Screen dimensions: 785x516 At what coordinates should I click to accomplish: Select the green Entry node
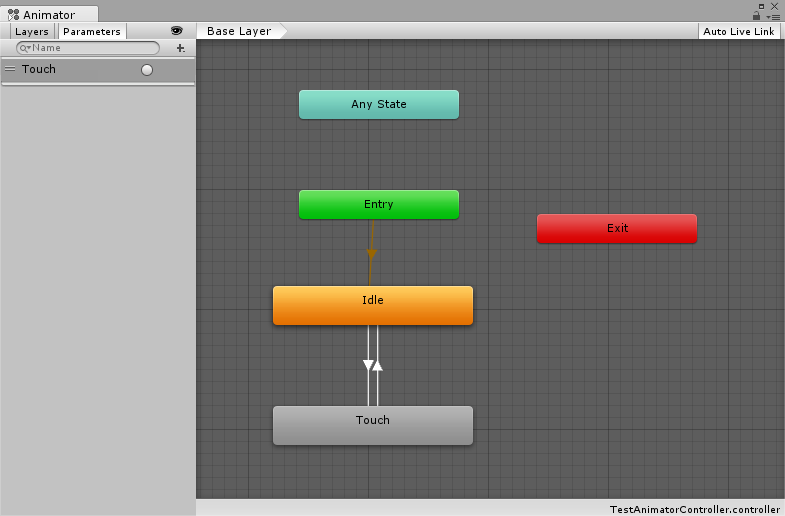[x=378, y=204]
